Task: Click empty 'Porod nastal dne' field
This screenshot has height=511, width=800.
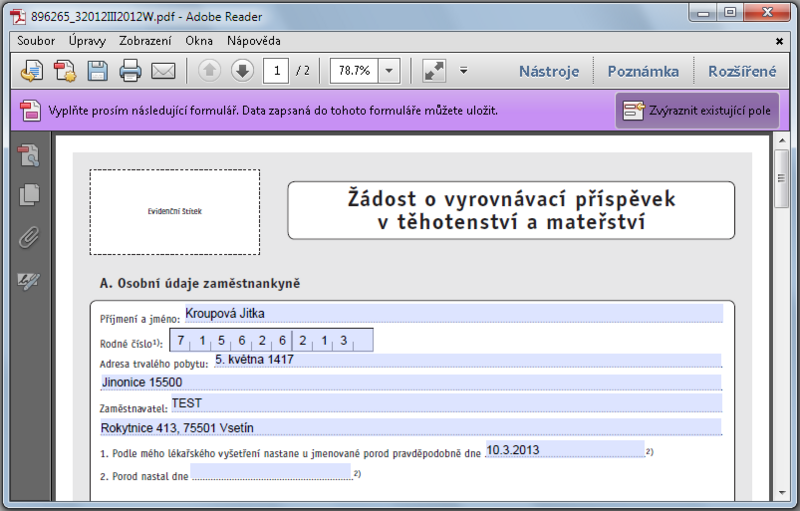Action: (271, 471)
